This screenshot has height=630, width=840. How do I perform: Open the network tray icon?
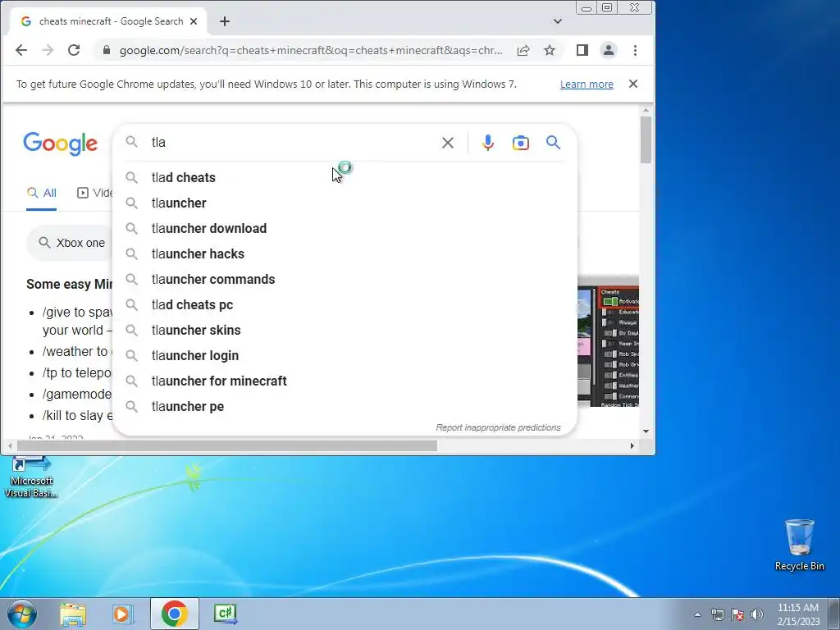717,614
